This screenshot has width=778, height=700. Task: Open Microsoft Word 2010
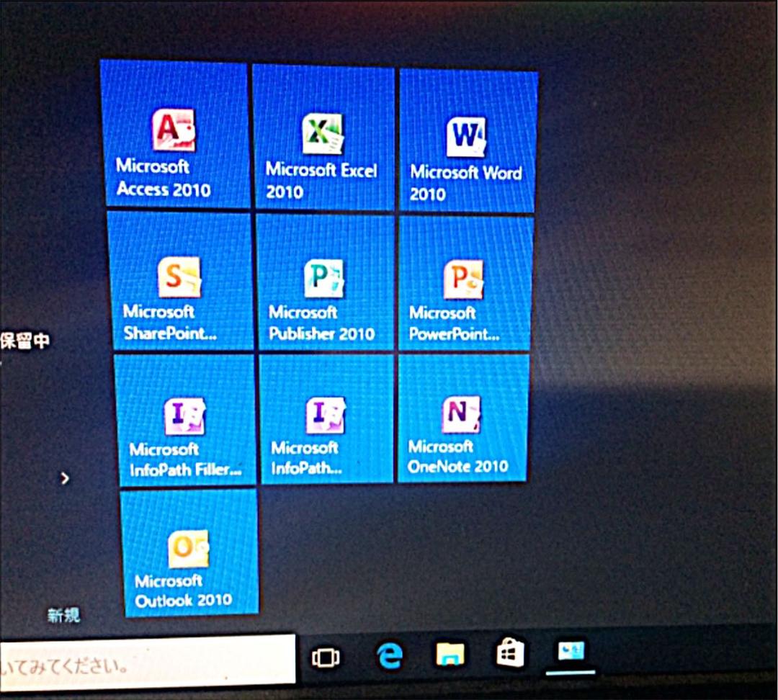[467, 137]
